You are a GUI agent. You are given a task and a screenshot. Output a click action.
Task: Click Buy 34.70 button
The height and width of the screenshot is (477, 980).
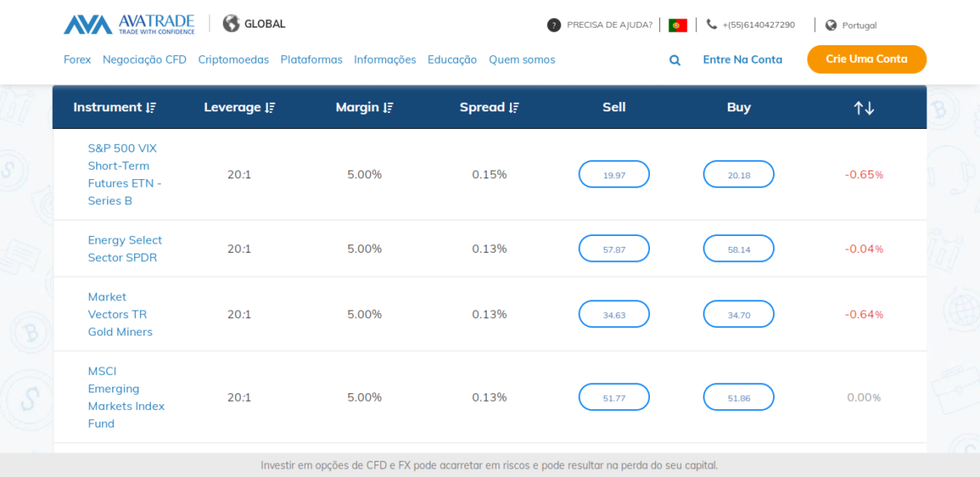click(x=739, y=314)
